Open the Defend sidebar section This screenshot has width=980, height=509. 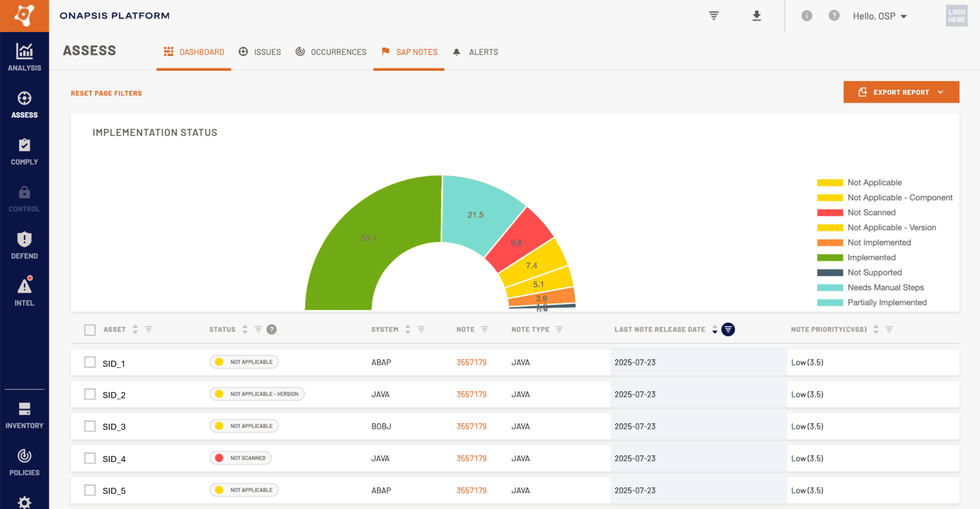click(24, 245)
